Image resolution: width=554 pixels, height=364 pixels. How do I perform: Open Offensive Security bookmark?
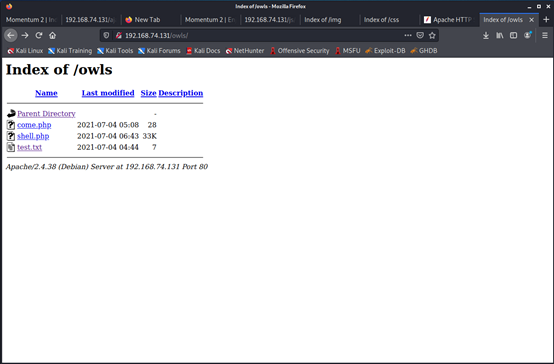coord(300,51)
